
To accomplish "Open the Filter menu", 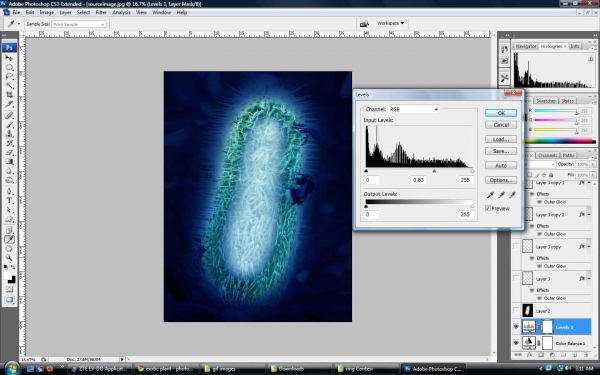I will click(101, 12).
